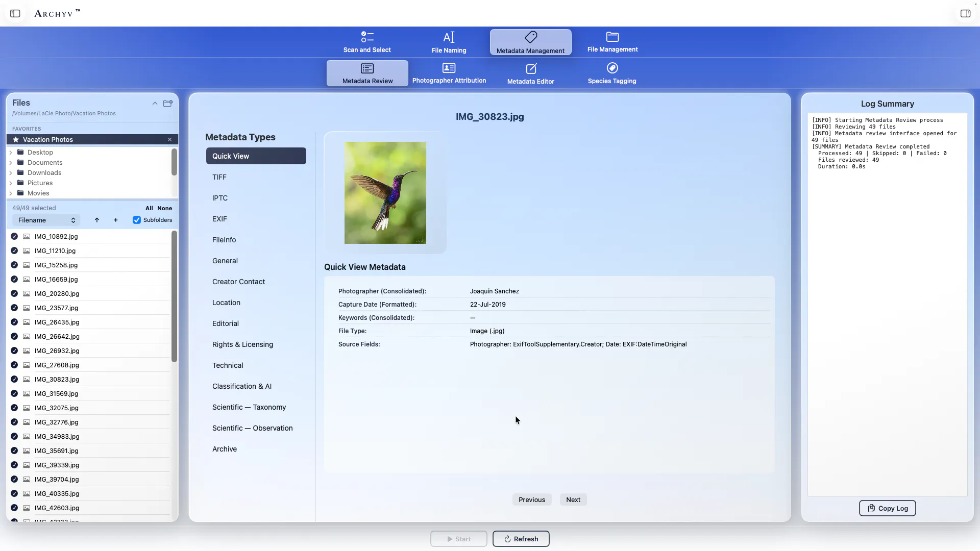Click image icon of IMG_31569.jpg
The width and height of the screenshot is (980, 551).
tap(27, 394)
